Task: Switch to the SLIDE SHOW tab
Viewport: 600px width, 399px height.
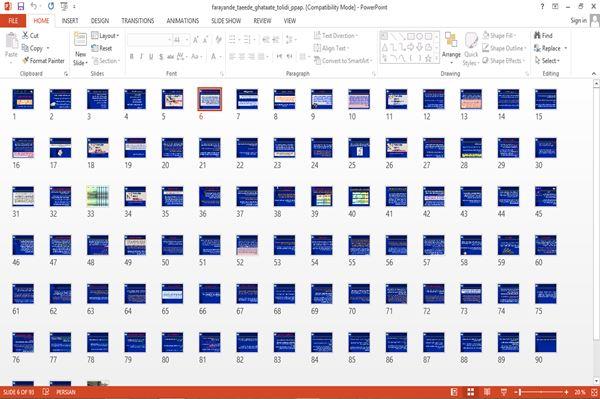Action: click(x=226, y=21)
